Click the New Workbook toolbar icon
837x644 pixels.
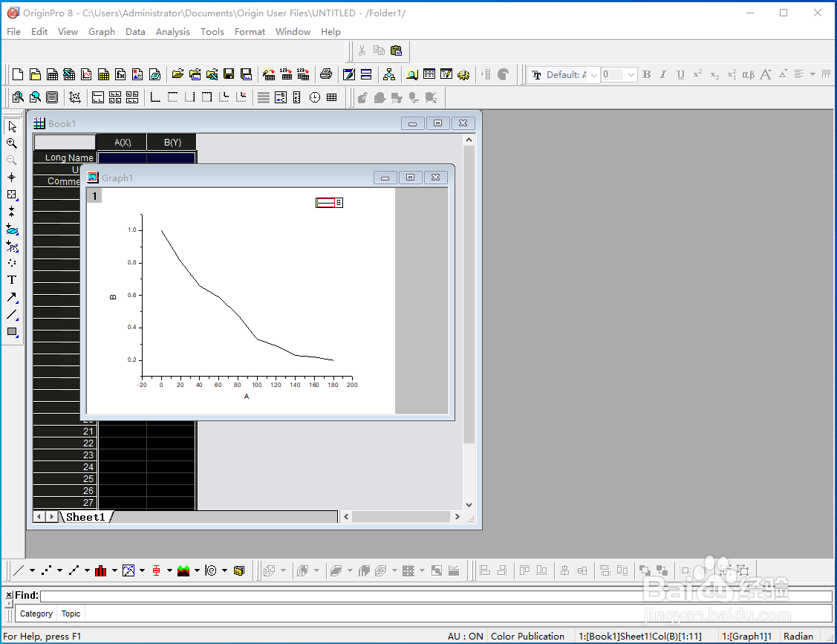tap(52, 74)
